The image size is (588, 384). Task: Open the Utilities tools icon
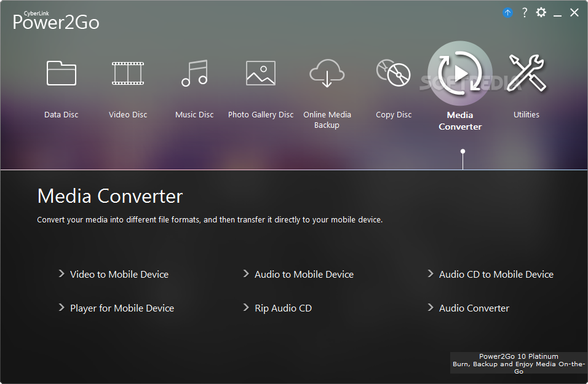pos(526,73)
